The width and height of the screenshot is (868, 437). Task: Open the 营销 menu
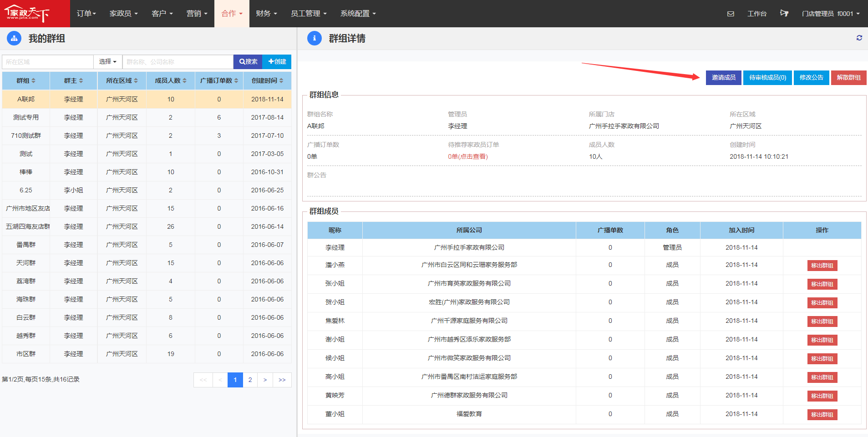[197, 14]
